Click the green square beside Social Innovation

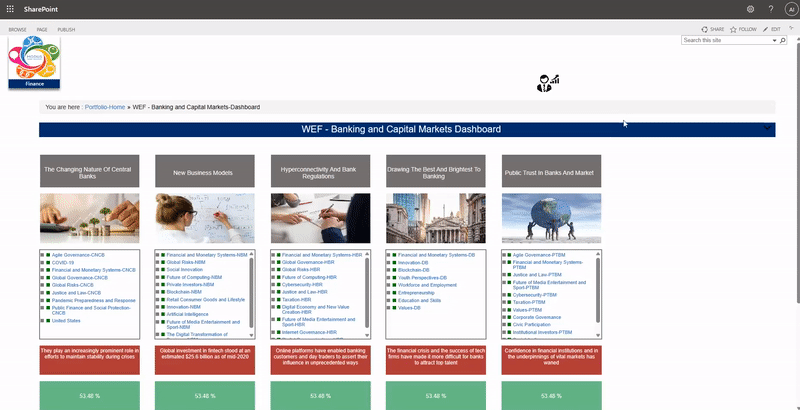point(163,270)
